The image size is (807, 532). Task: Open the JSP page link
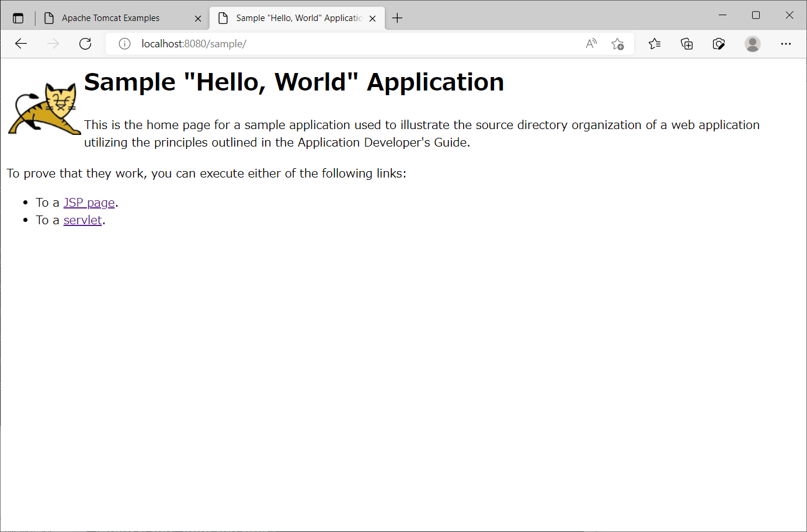89,202
